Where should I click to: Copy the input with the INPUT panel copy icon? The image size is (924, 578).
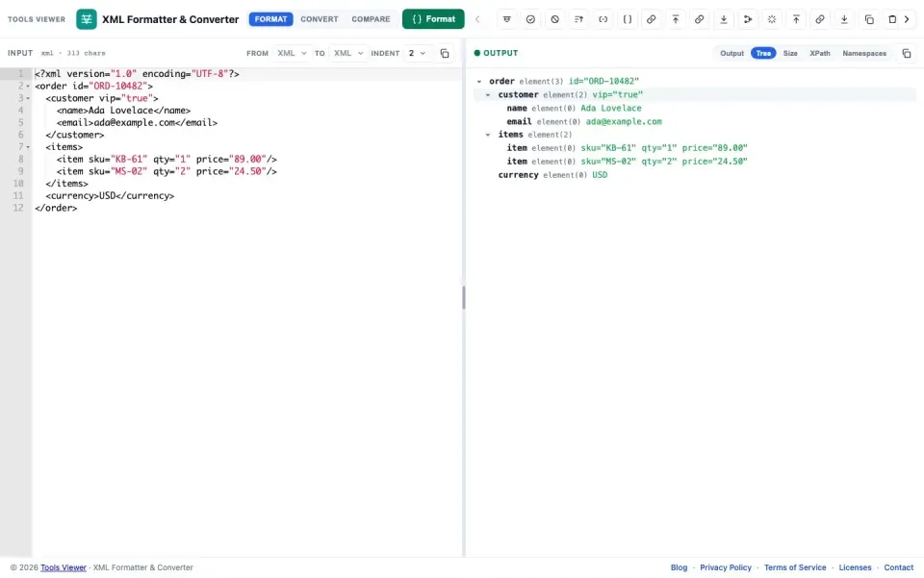pos(445,53)
